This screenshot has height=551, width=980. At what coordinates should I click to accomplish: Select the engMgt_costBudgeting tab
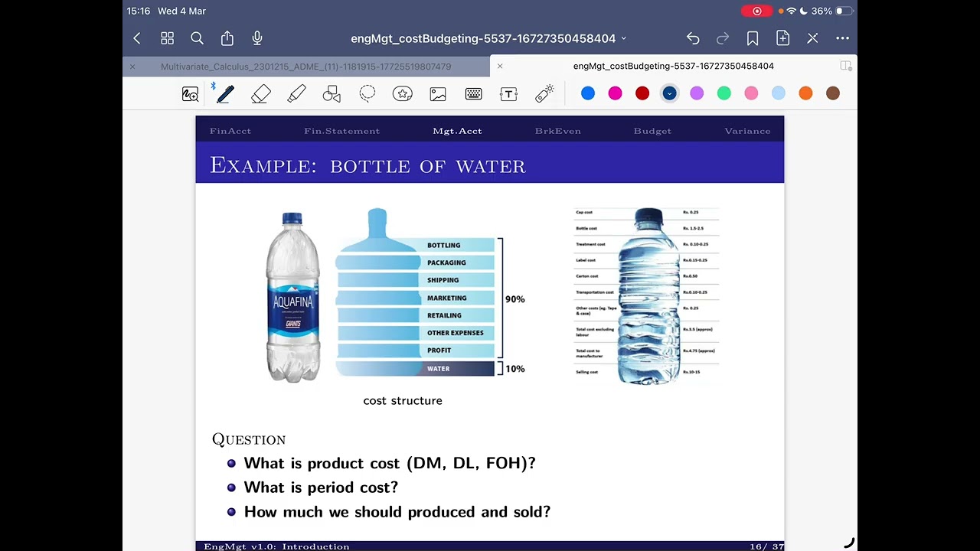(673, 67)
